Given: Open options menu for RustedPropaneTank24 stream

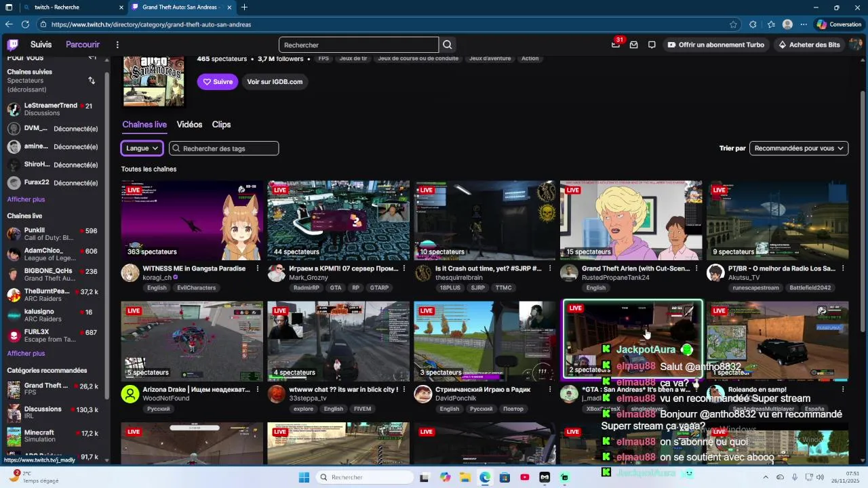Looking at the screenshot, I should click(697, 268).
